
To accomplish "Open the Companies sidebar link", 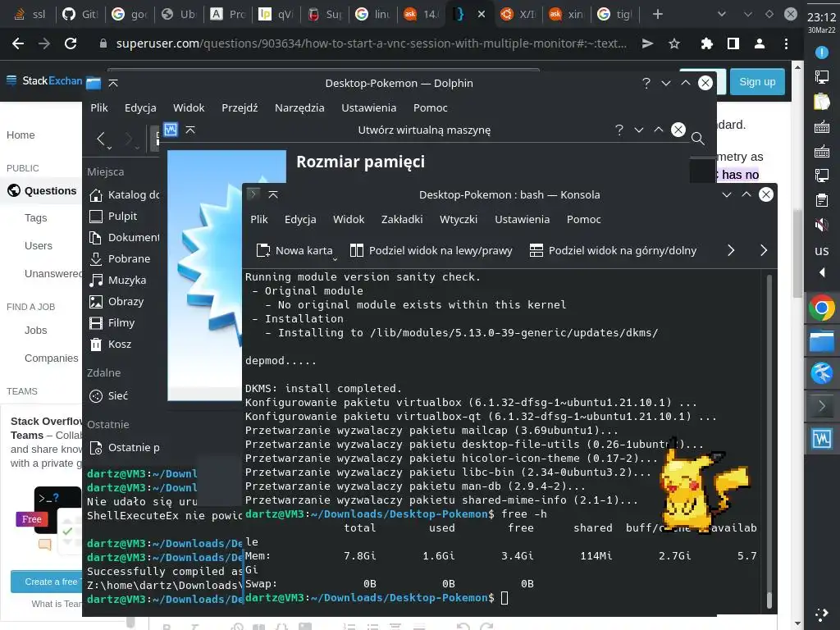I will (x=52, y=358).
